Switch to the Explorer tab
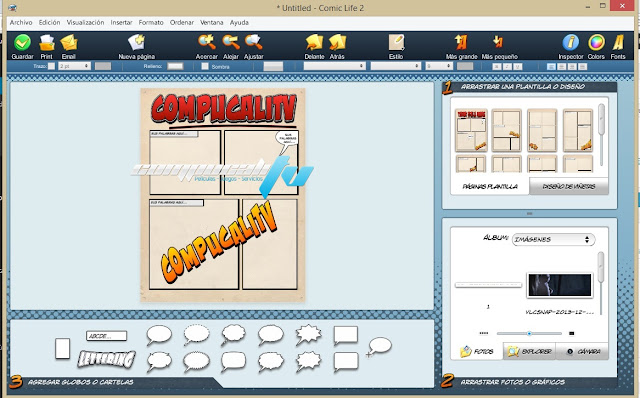The image size is (640, 398). click(529, 351)
